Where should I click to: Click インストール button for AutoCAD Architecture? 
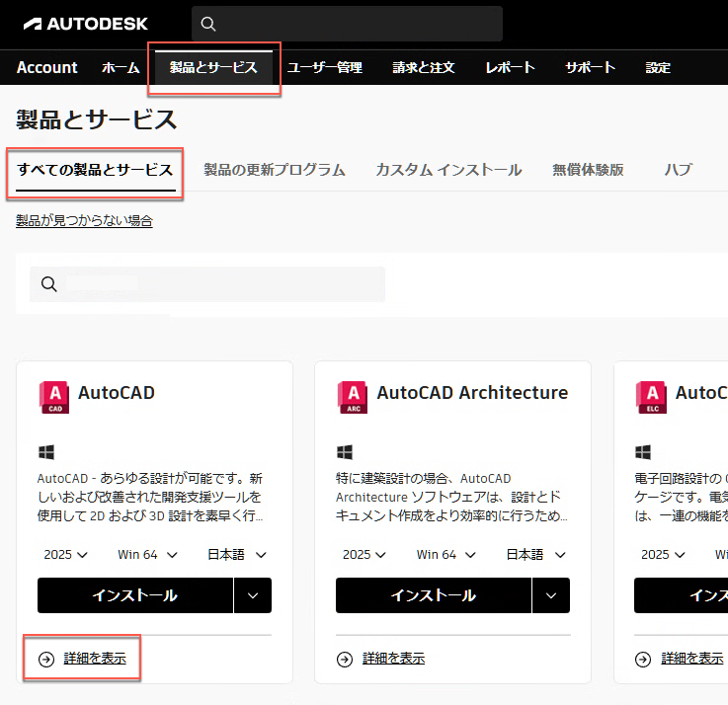434,595
